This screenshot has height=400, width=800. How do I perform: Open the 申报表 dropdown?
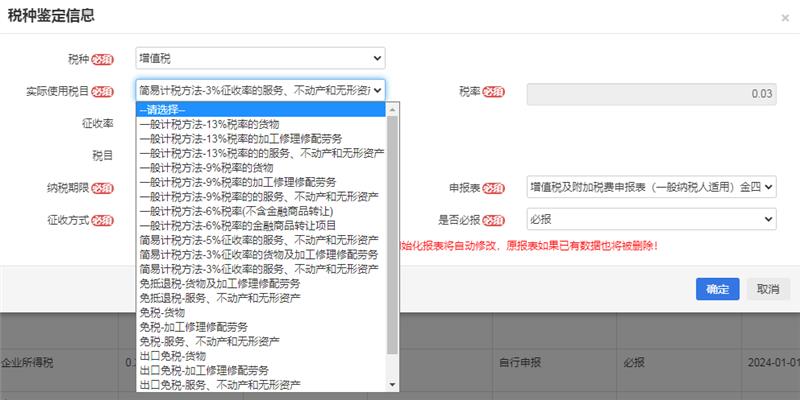click(x=651, y=186)
